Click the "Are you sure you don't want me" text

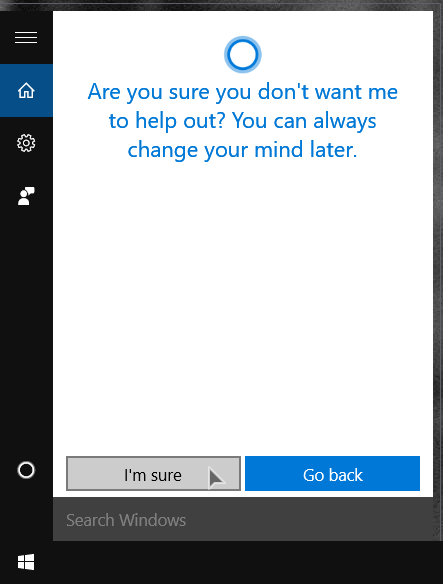pos(243,92)
